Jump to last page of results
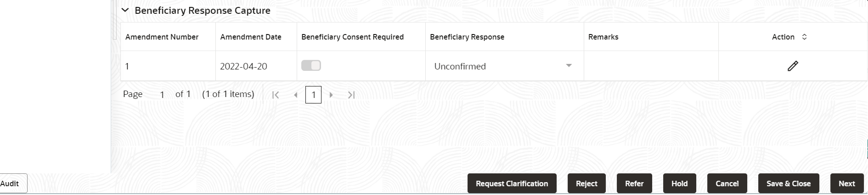This screenshot has height=195, width=868. [x=351, y=95]
